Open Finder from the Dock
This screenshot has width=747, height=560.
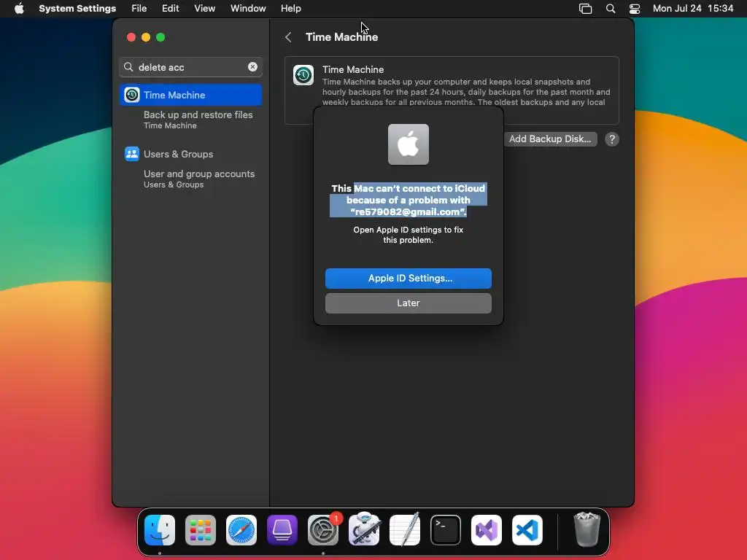(160, 530)
